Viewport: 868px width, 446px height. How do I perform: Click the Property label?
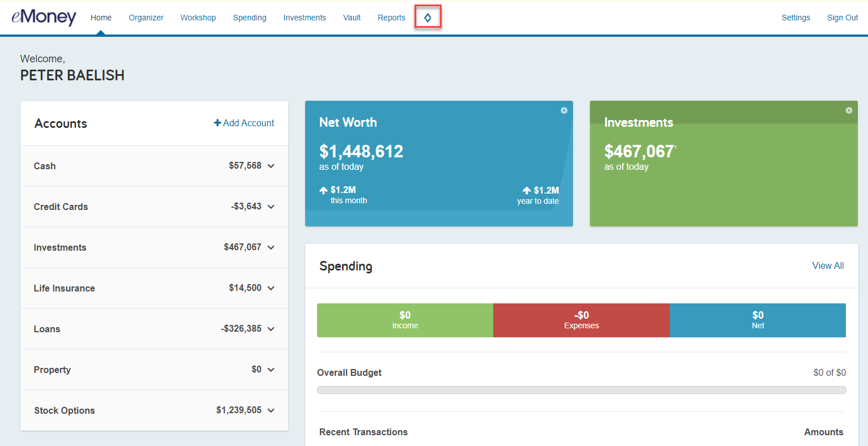pyautogui.click(x=52, y=370)
